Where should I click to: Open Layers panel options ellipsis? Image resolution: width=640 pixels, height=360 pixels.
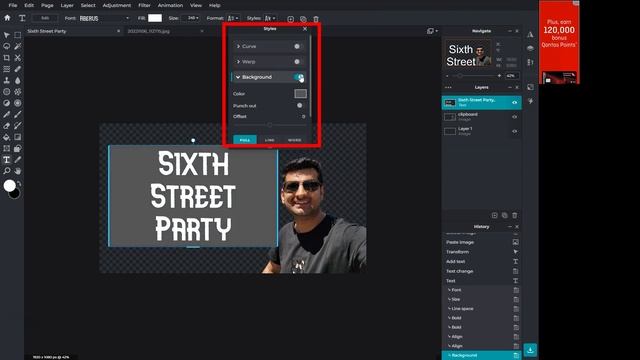(448, 87)
